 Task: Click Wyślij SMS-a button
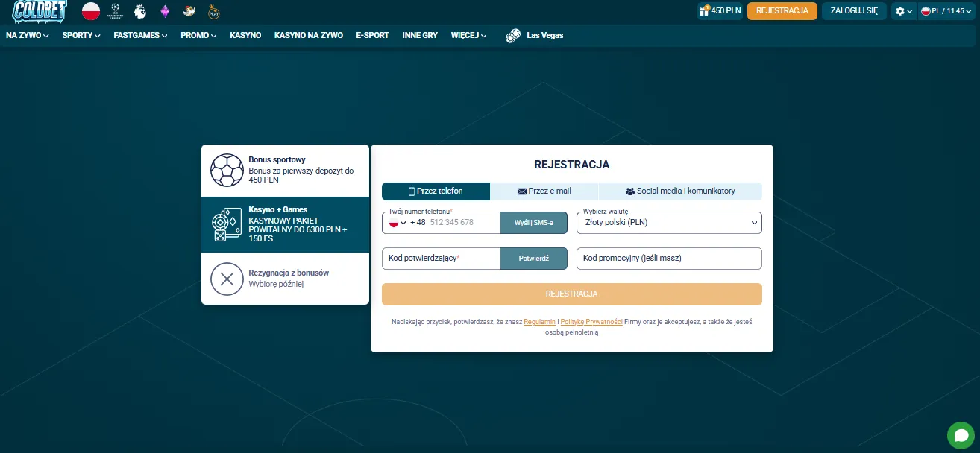pyautogui.click(x=534, y=222)
